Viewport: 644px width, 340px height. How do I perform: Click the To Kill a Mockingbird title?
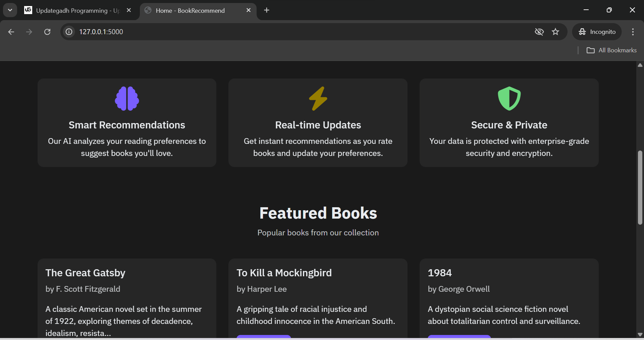(x=284, y=273)
